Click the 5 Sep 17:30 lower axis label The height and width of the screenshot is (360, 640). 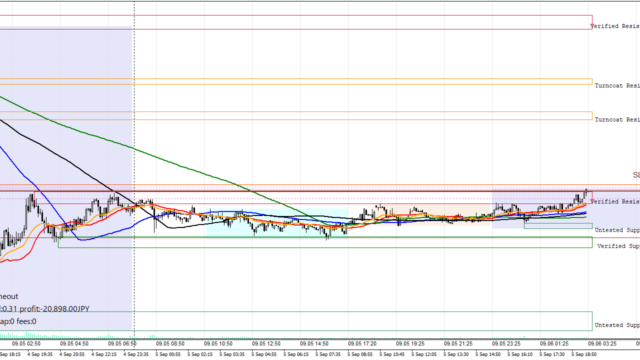(x=553, y=355)
